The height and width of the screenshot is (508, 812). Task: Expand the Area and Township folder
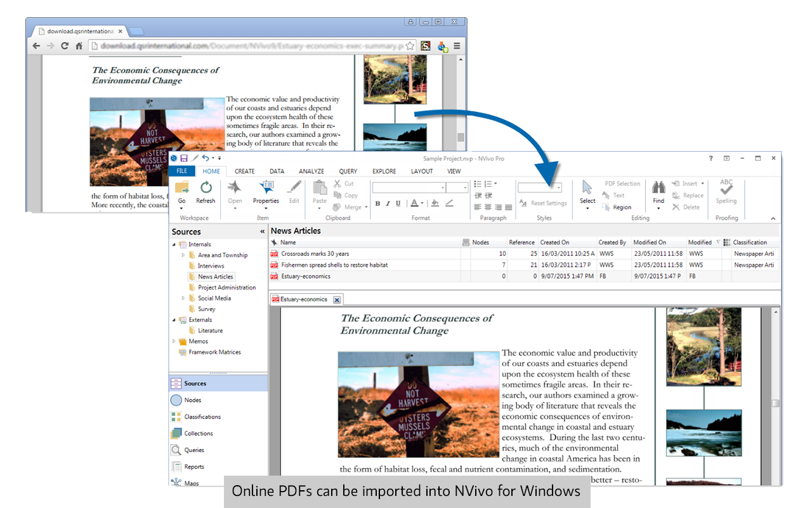183,255
